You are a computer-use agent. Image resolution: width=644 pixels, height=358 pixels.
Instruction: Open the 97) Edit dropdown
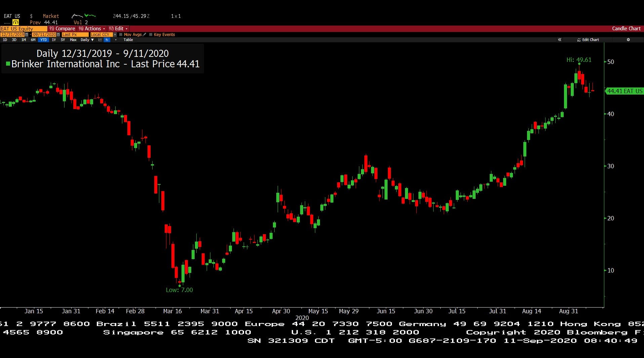[118, 29]
